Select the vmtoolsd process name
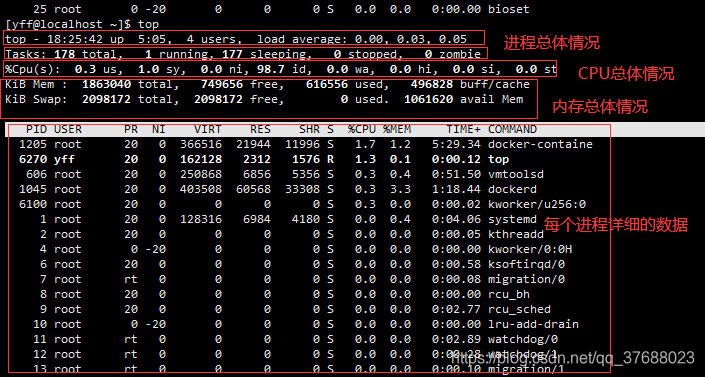 point(516,174)
